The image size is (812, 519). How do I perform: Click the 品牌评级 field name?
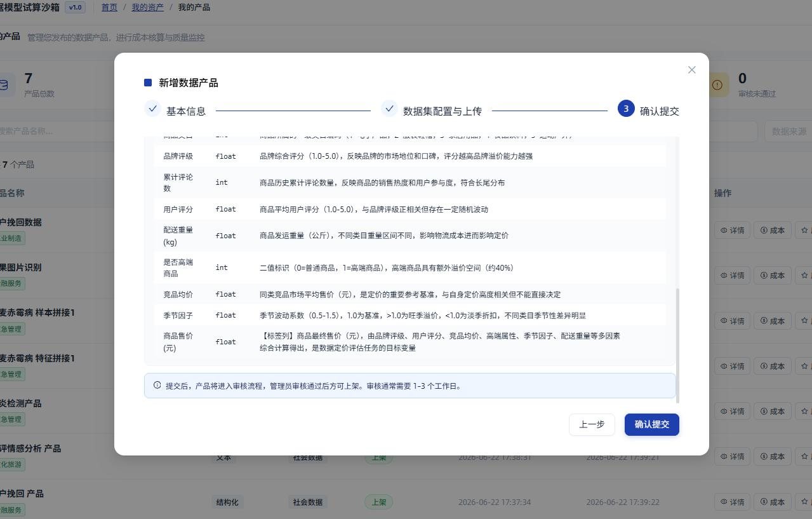click(x=178, y=156)
